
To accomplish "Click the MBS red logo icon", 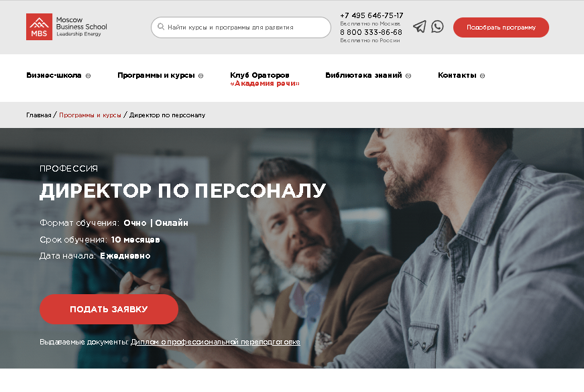I will pos(39,27).
